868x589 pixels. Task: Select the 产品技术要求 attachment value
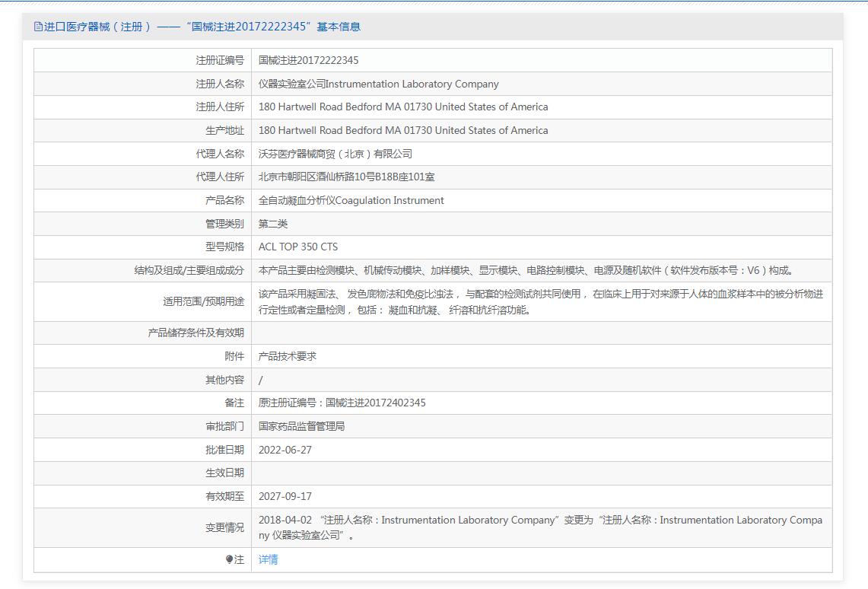click(x=287, y=356)
